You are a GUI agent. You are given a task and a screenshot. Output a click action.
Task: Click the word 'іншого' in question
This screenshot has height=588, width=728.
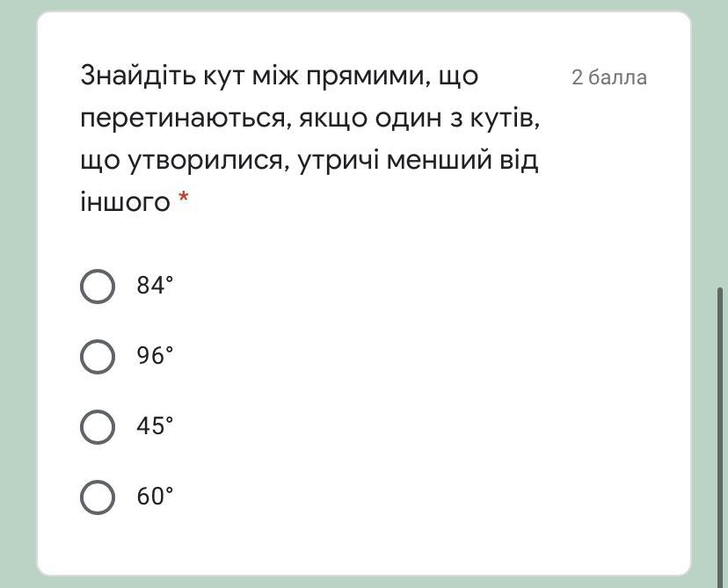tap(126, 202)
